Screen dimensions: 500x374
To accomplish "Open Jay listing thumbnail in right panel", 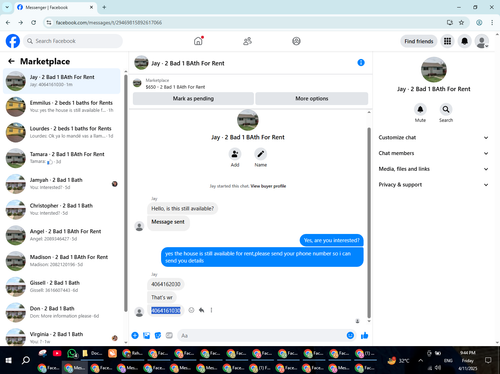I will coord(433,70).
